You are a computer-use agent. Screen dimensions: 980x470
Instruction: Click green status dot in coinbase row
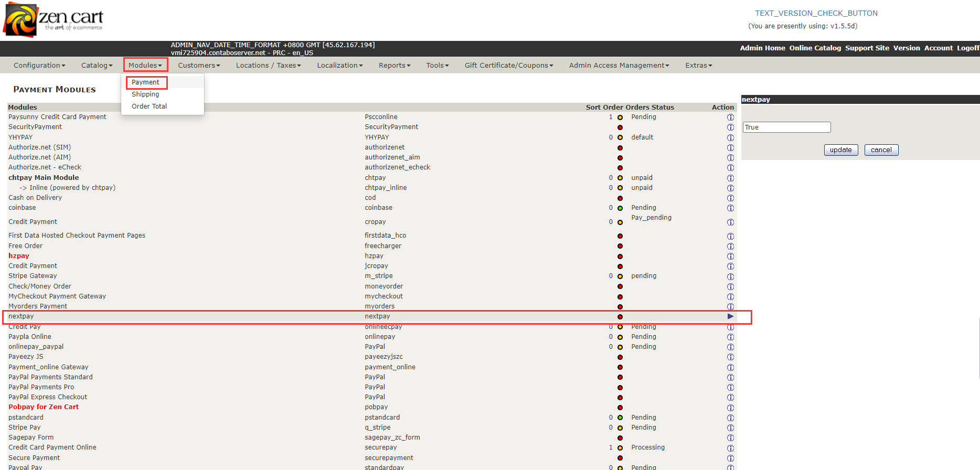[x=620, y=208]
